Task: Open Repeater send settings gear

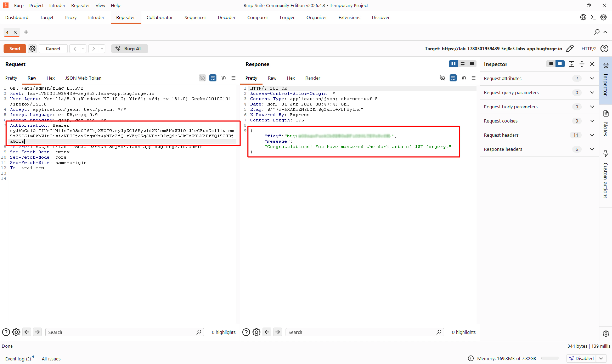Action: [32, 49]
